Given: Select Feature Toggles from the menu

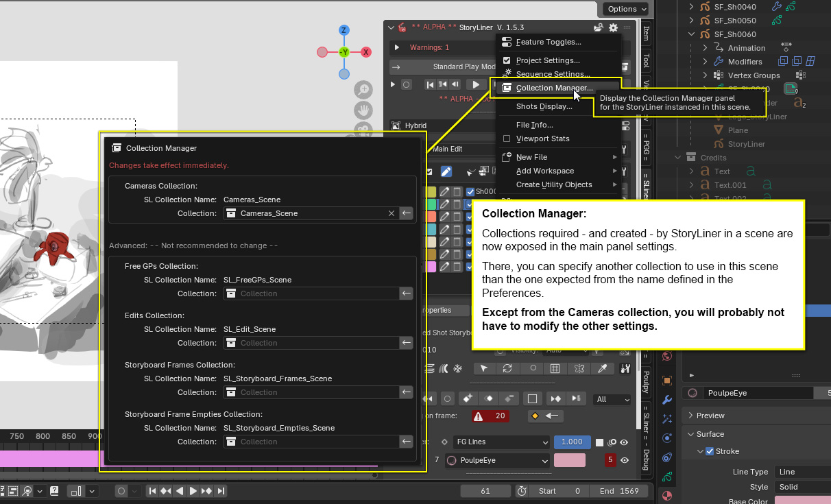Looking at the screenshot, I should coord(548,42).
